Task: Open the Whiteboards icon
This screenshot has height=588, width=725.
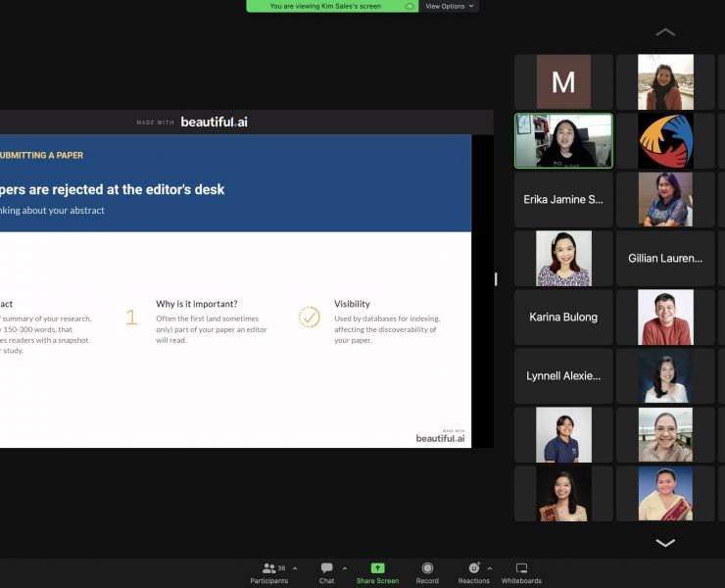Action: tap(521, 568)
